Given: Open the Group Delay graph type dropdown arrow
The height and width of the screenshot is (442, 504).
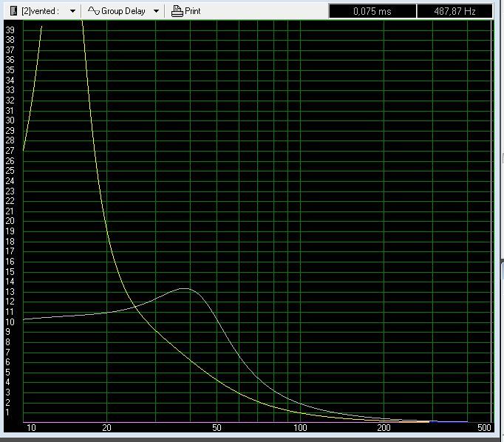Looking at the screenshot, I should coord(156,11).
